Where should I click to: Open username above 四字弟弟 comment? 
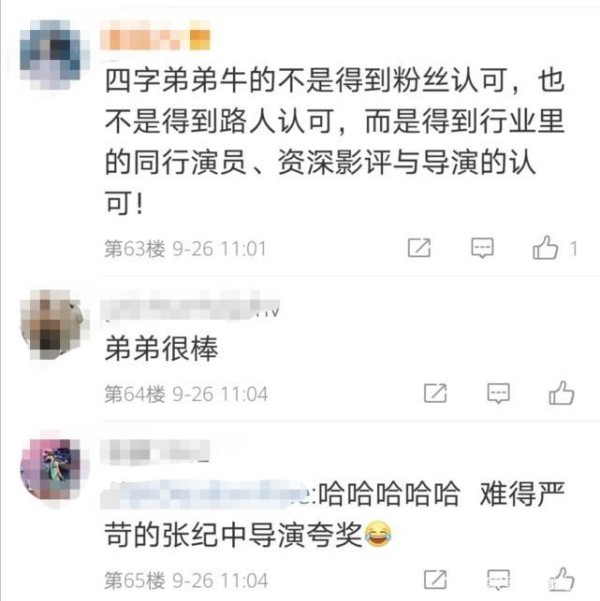coord(155,39)
